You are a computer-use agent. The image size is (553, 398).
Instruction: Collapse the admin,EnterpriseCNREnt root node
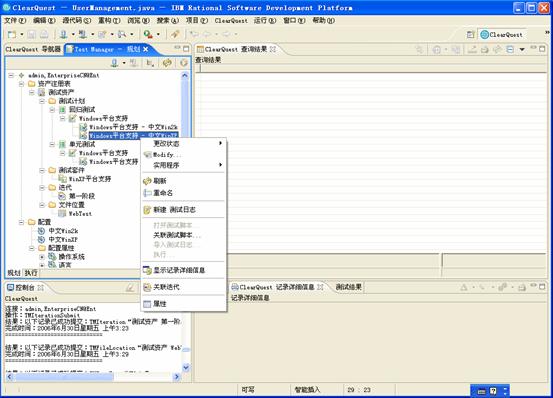(11, 75)
